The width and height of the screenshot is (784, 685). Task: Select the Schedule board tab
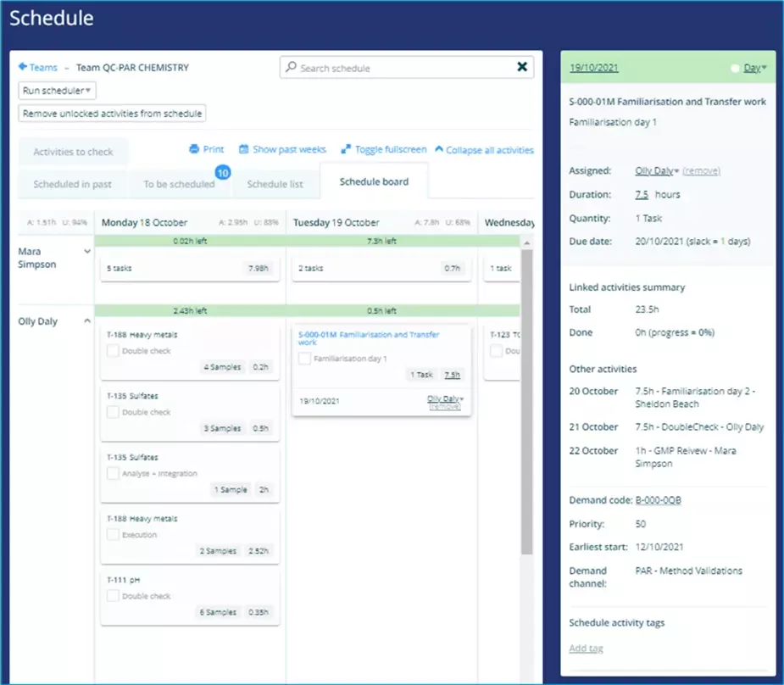point(374,181)
